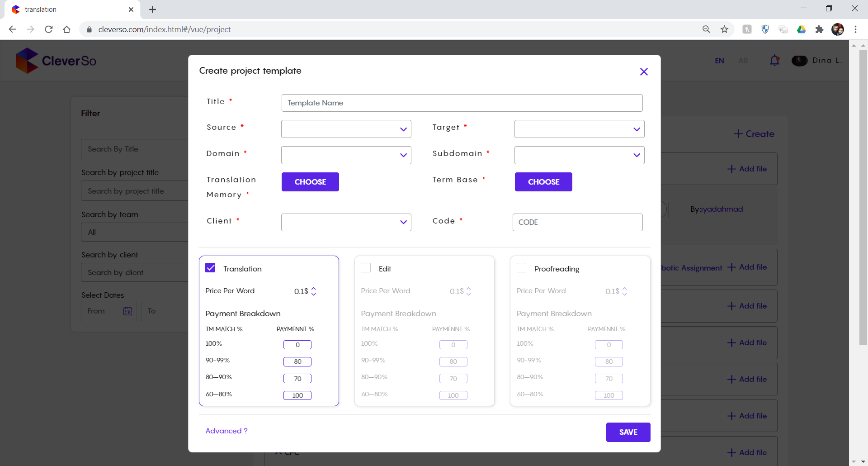The image size is (868, 466).
Task: Expand the Subdomain dropdown
Action: point(579,155)
